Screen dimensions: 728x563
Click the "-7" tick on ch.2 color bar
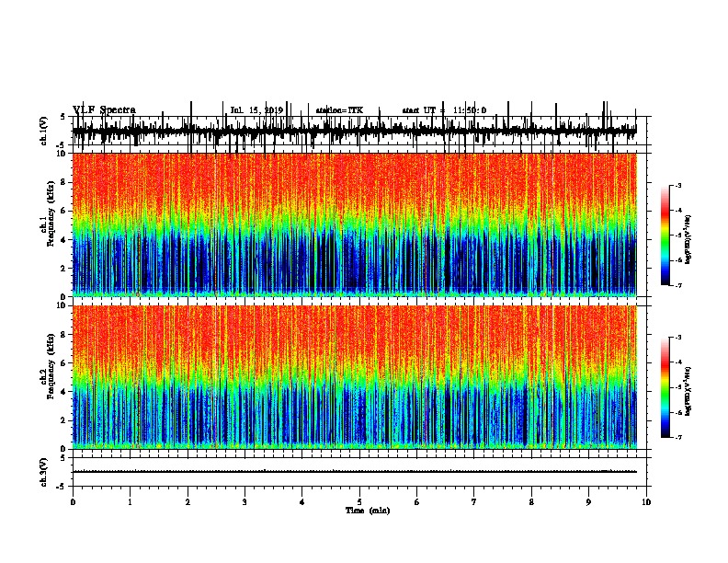[x=678, y=438]
